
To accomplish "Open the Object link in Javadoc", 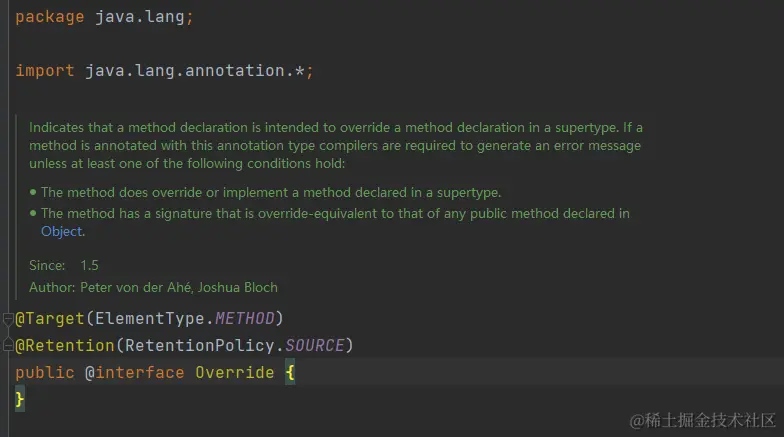I will 62,232.
